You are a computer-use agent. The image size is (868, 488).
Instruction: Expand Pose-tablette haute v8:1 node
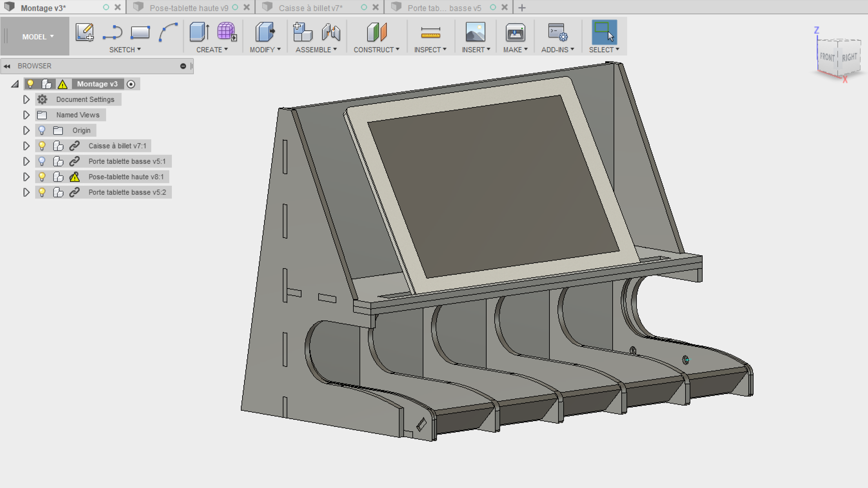click(26, 177)
